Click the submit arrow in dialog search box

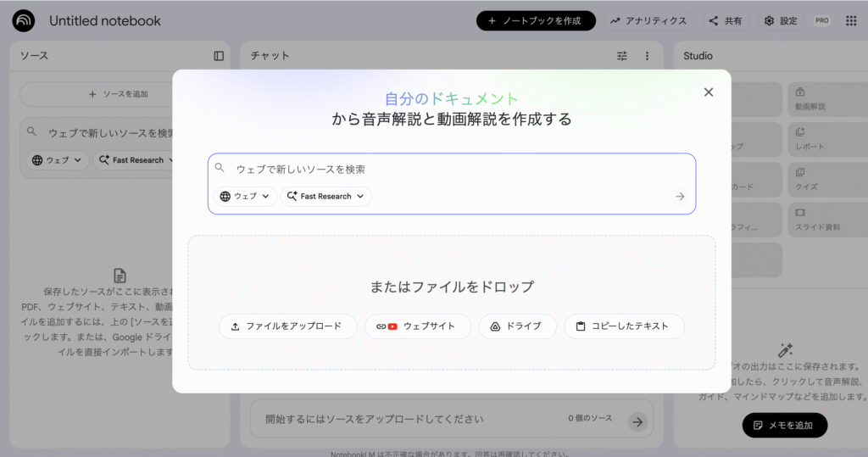point(679,197)
